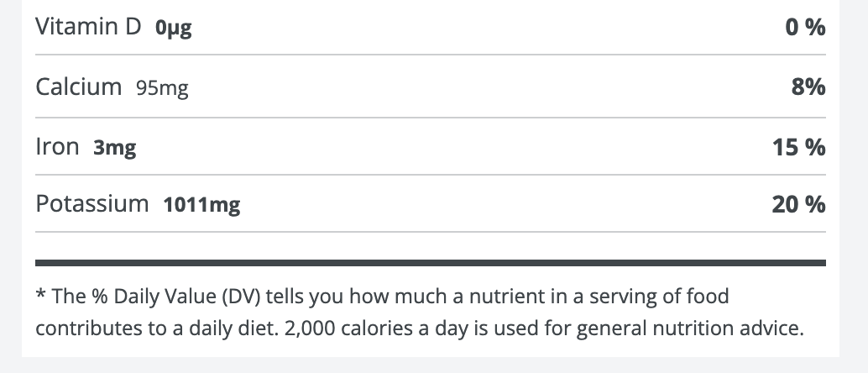Screen dimensions: 868x373
Task: Click the '% Daily Value (DV)' footnote phrase
Action: pyautogui.click(x=176, y=297)
